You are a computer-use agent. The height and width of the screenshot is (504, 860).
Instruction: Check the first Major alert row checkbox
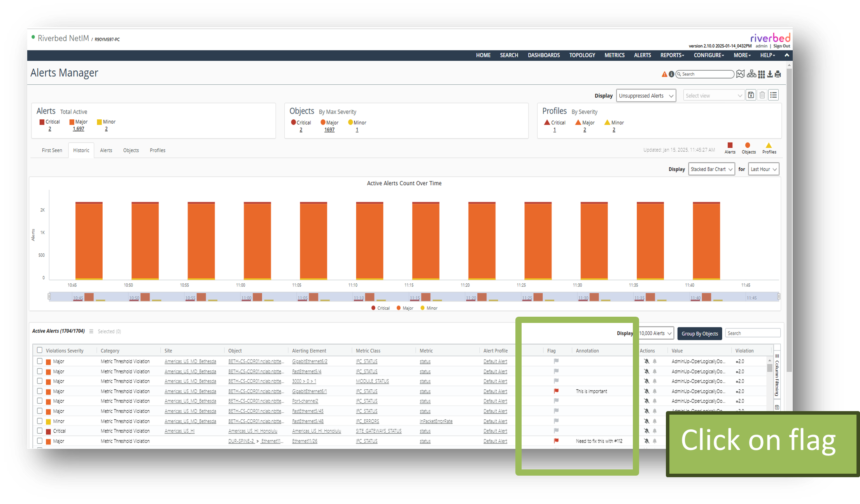40,361
